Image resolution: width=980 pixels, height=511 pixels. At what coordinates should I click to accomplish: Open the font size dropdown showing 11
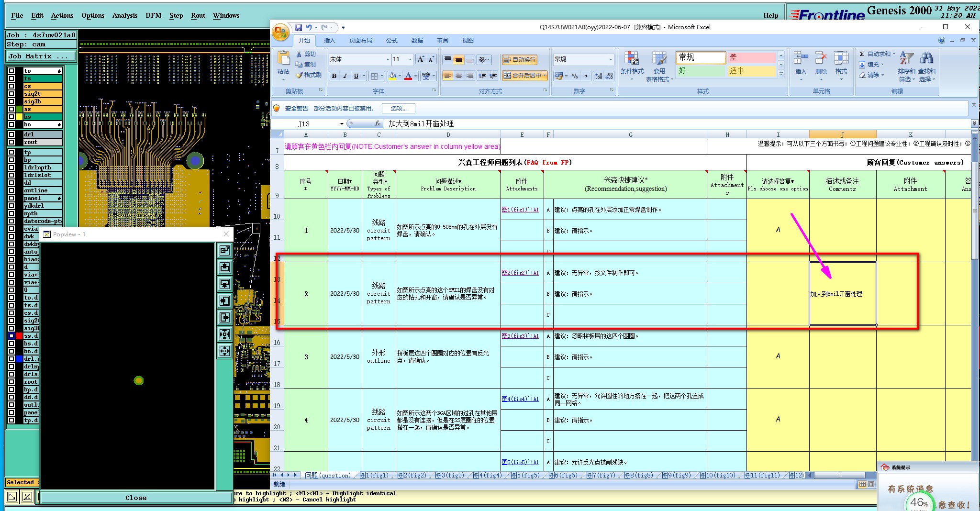click(410, 59)
